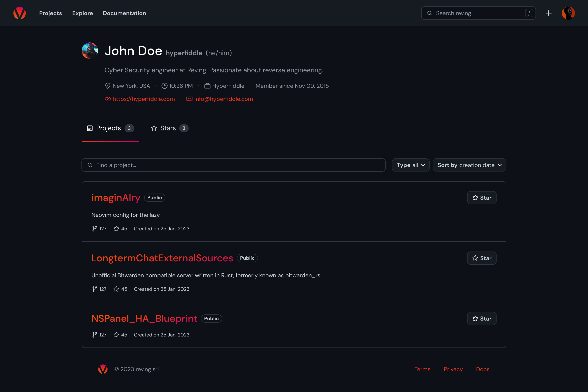Open the https://hyperfiddle.com website link

point(144,99)
